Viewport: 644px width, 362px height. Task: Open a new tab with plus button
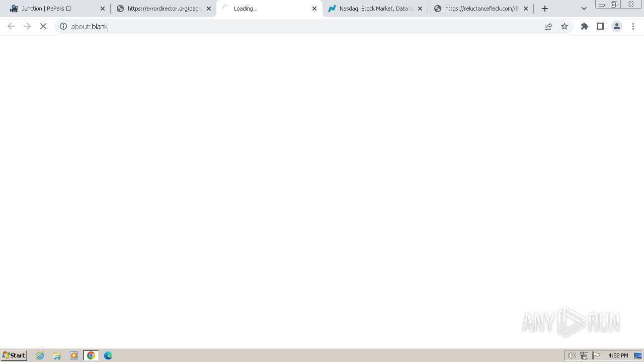545,9
